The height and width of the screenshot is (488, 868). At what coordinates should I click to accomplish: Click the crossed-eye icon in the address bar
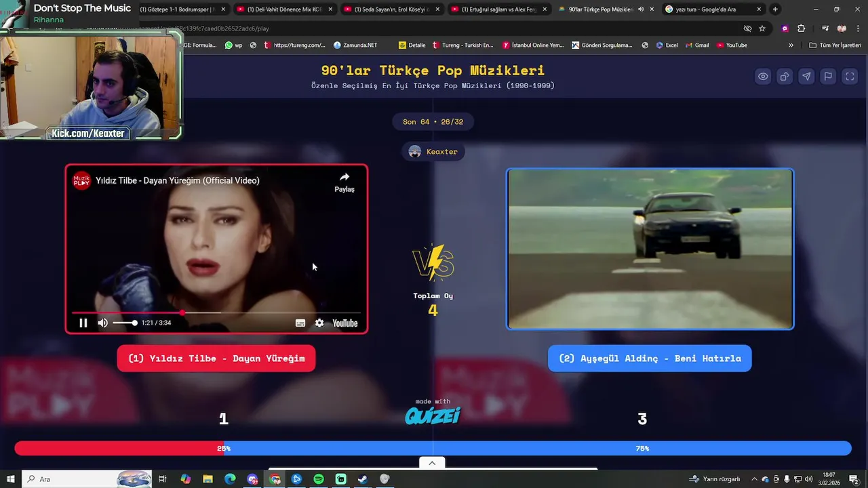[747, 28]
